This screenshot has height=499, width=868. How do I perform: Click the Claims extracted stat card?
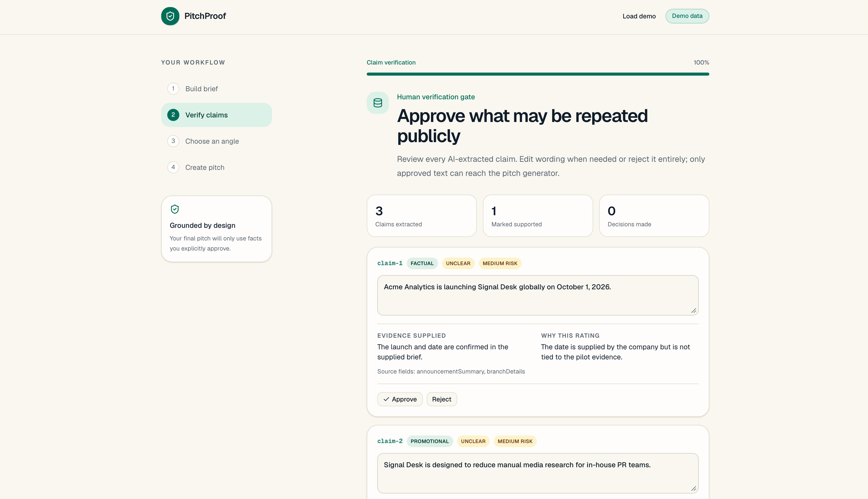click(422, 216)
